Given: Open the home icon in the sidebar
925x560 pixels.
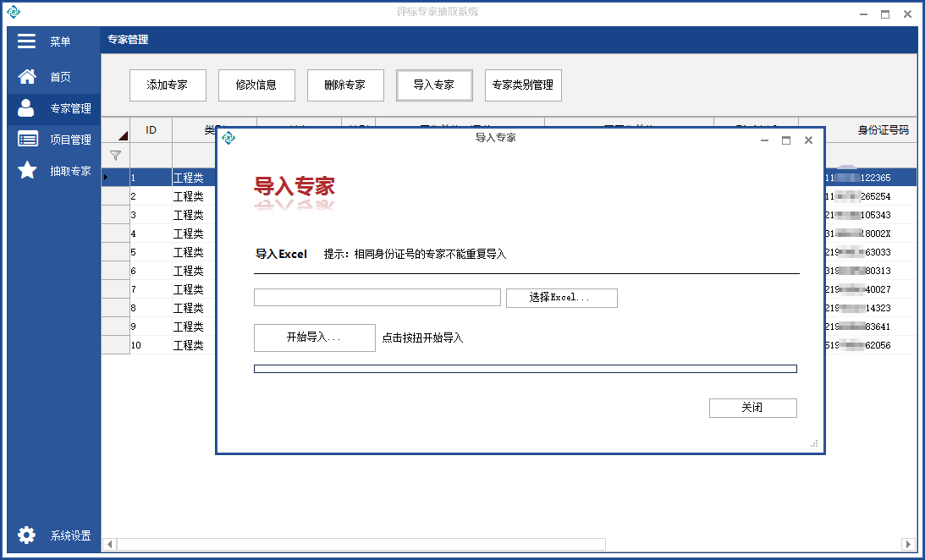Looking at the screenshot, I should pos(26,77).
